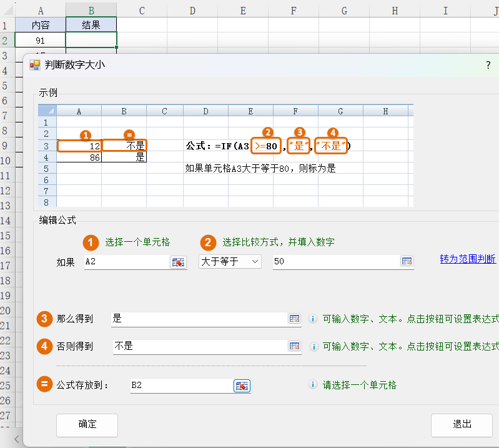Click the 退出 button

[x=462, y=424]
